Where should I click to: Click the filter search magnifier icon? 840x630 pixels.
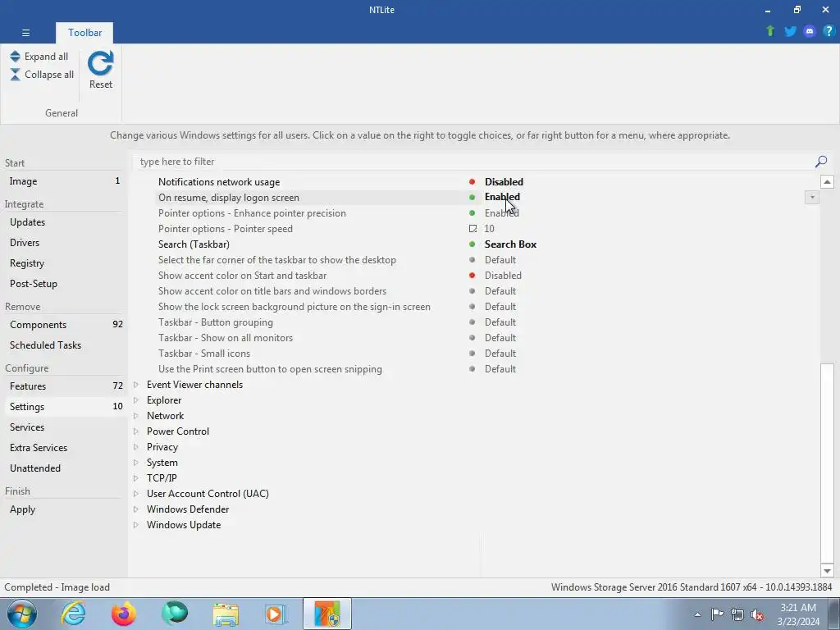click(820, 162)
